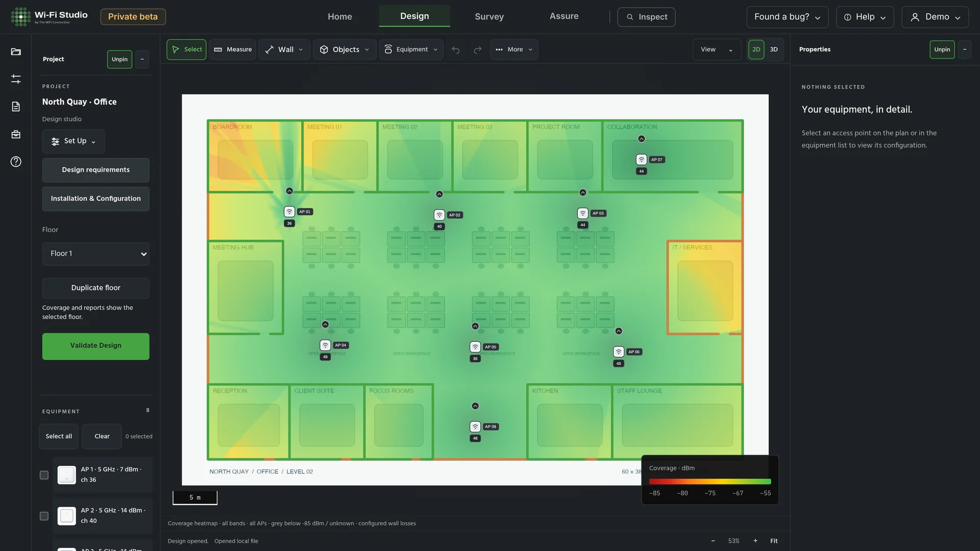This screenshot has height=551, width=980.
Task: Select the AP 08 access point icon
Action: click(475, 427)
